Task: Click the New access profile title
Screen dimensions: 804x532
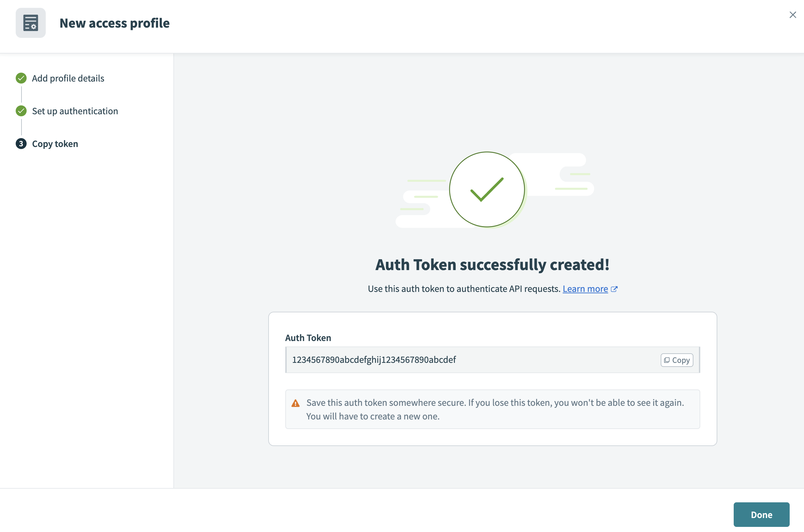Action: [x=115, y=23]
